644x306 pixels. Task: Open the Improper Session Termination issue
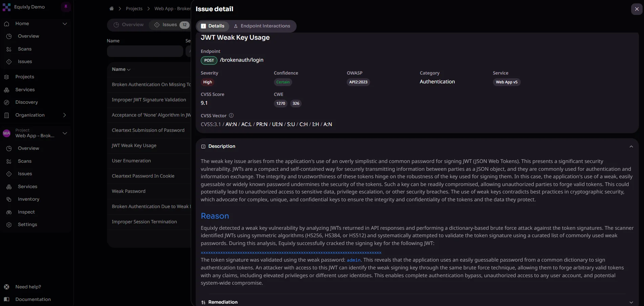149,222
